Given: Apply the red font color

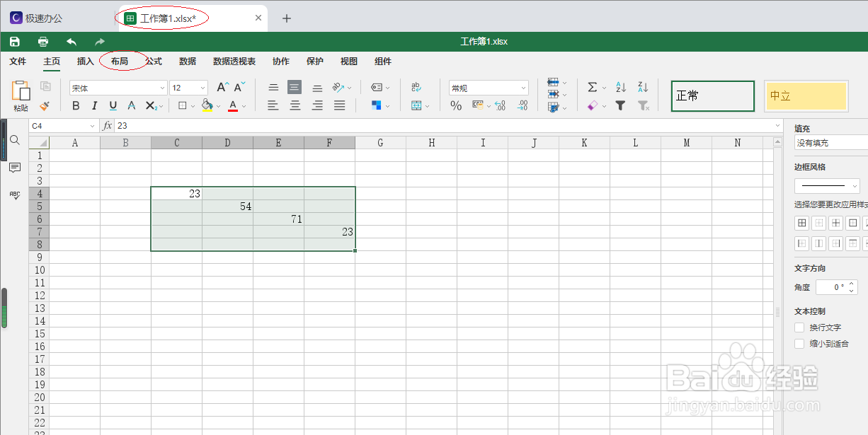Looking at the screenshot, I should point(233,105).
